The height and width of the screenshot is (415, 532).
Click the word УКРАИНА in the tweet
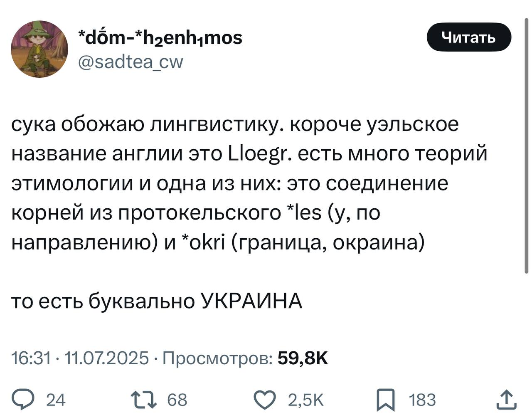(252, 301)
